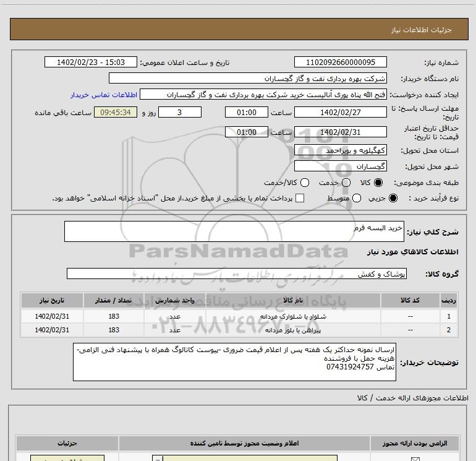Open the اطلاعات تماس خریدار link
The height and width of the screenshot is (461, 476).
point(104,95)
